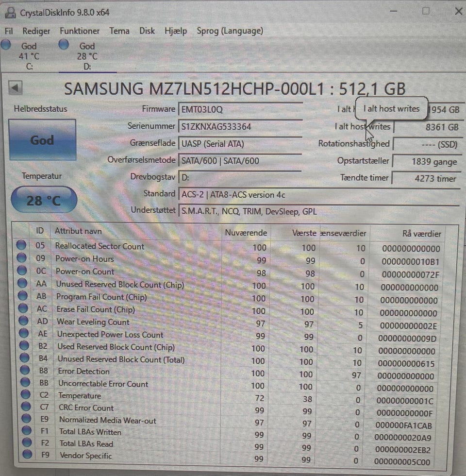Click status dot for Erase Fail Count (Chip)
This screenshot has height=476, width=466.
pos(23,308)
